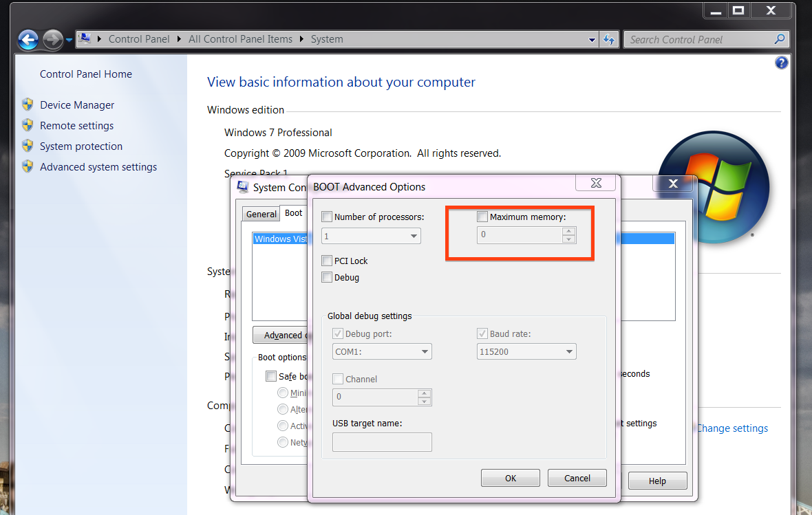Toggle the Safe boot checkbox
The image size is (812, 515).
271,376
